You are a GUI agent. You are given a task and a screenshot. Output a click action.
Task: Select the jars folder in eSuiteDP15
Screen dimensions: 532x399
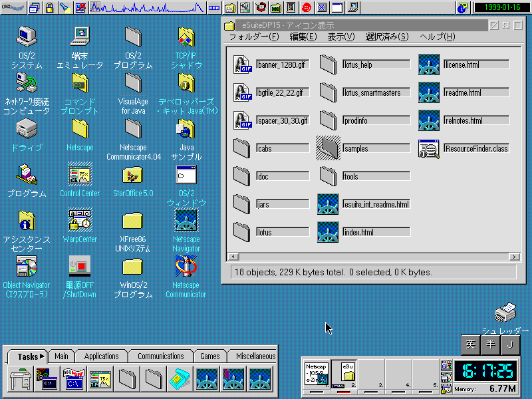[x=242, y=204]
